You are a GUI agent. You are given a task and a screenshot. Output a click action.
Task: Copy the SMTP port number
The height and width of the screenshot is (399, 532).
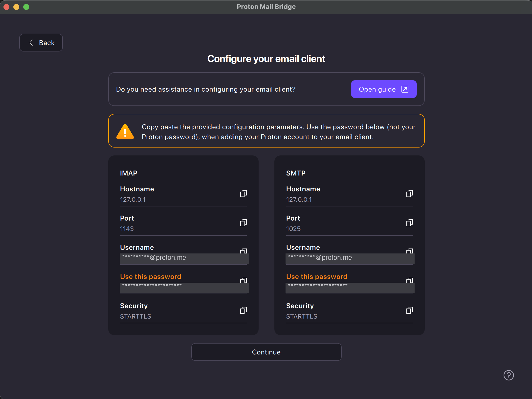point(410,223)
